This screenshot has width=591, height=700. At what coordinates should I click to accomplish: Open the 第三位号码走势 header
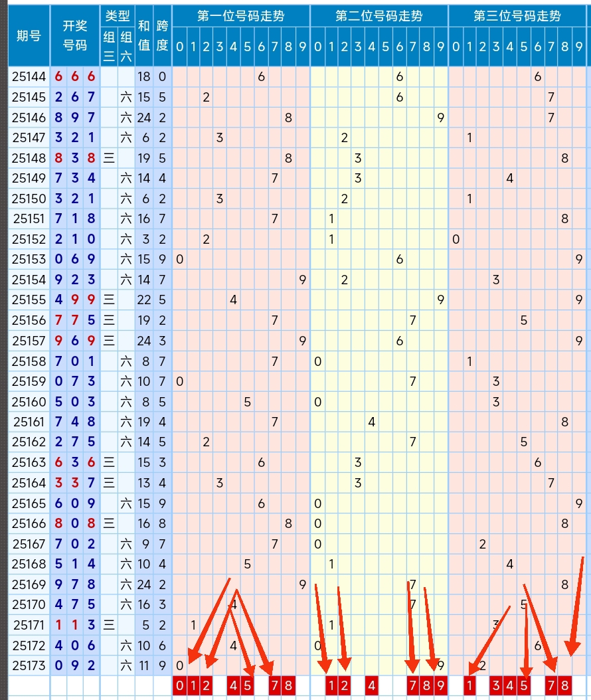pos(517,16)
